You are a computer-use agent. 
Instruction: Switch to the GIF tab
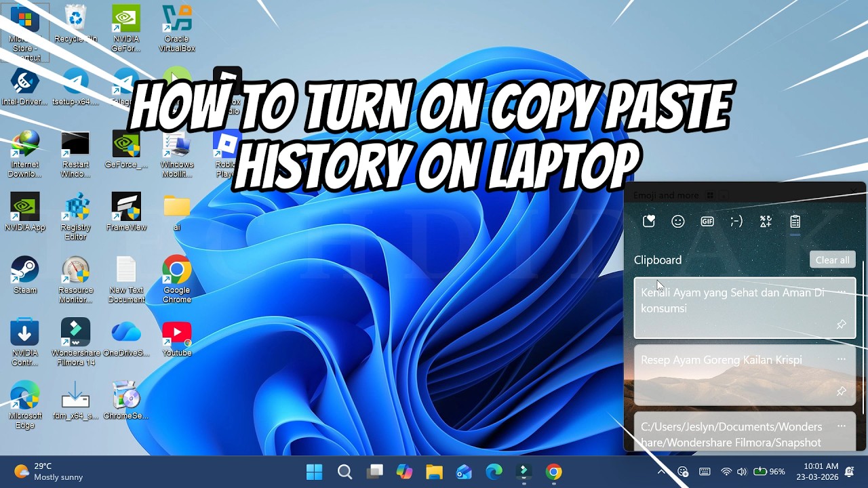click(707, 221)
